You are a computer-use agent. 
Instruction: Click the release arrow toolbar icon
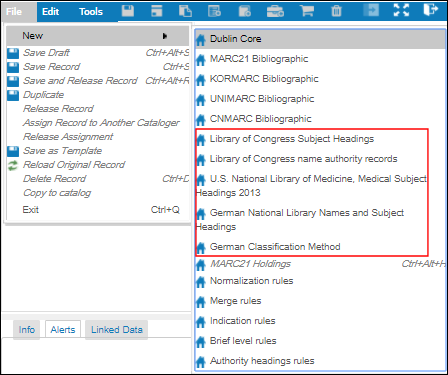tap(371, 10)
